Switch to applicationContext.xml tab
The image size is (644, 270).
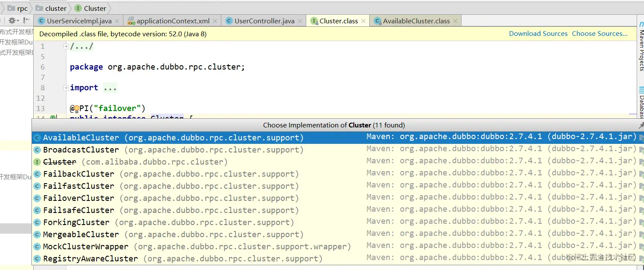(173, 21)
